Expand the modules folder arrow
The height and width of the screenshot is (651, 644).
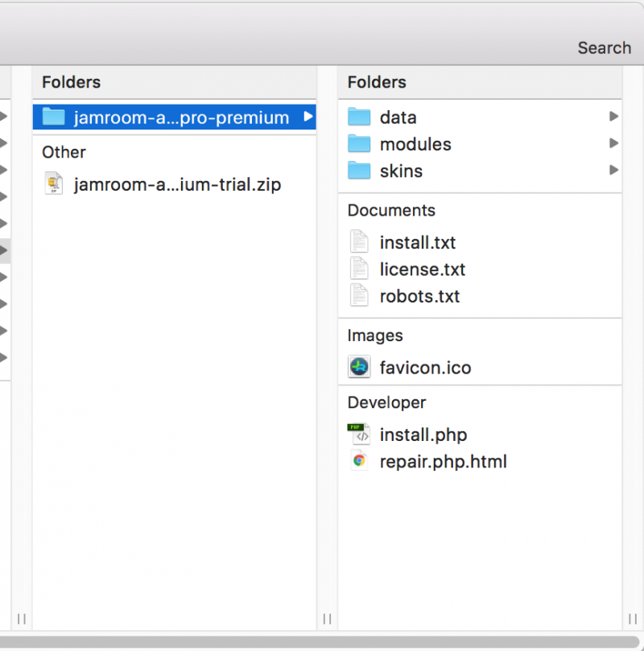[x=613, y=144]
